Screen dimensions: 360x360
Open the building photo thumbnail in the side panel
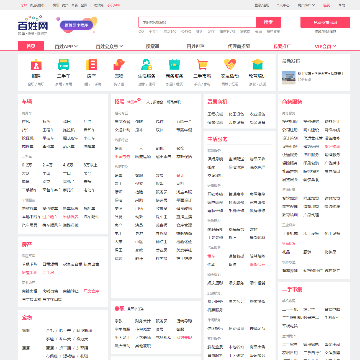(x=289, y=77)
